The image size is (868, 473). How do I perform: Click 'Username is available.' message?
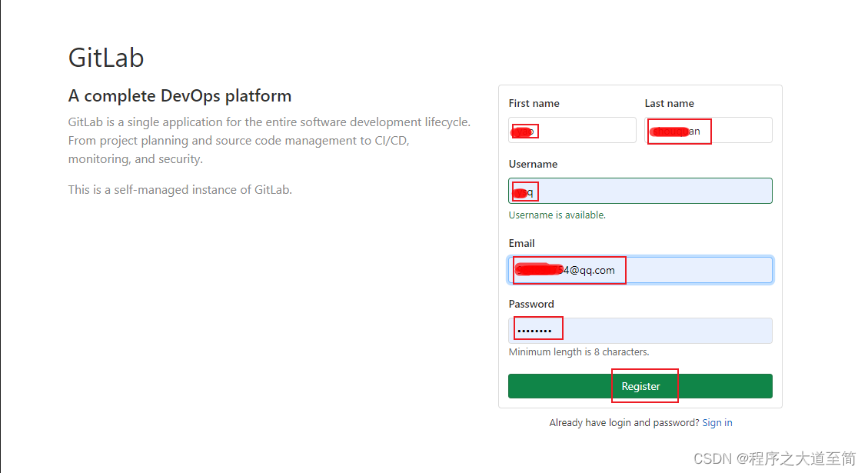point(557,215)
